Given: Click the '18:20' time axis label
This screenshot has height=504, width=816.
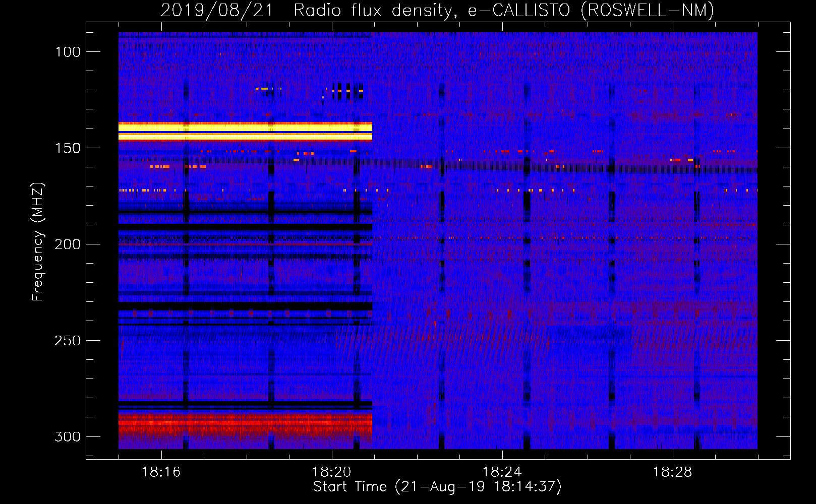Looking at the screenshot, I should tap(331, 472).
